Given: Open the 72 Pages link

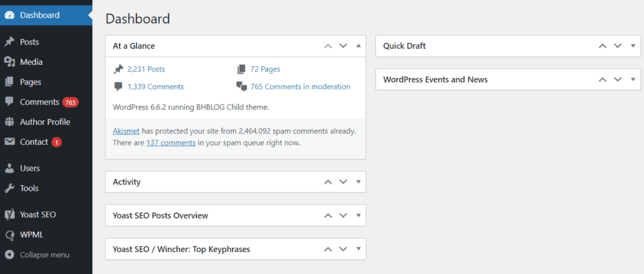Looking at the screenshot, I should coord(265,69).
